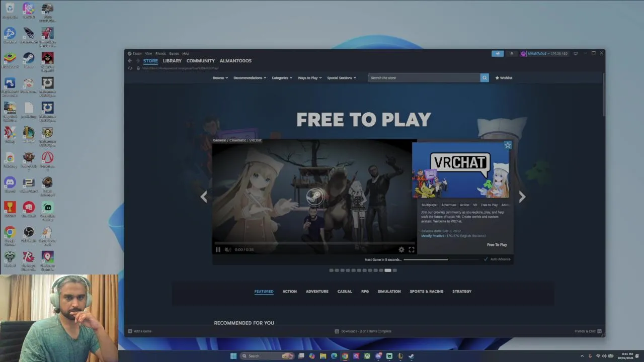Click the Steam taskbar icon
Image resolution: width=644 pixels, height=362 pixels.
(x=411, y=356)
